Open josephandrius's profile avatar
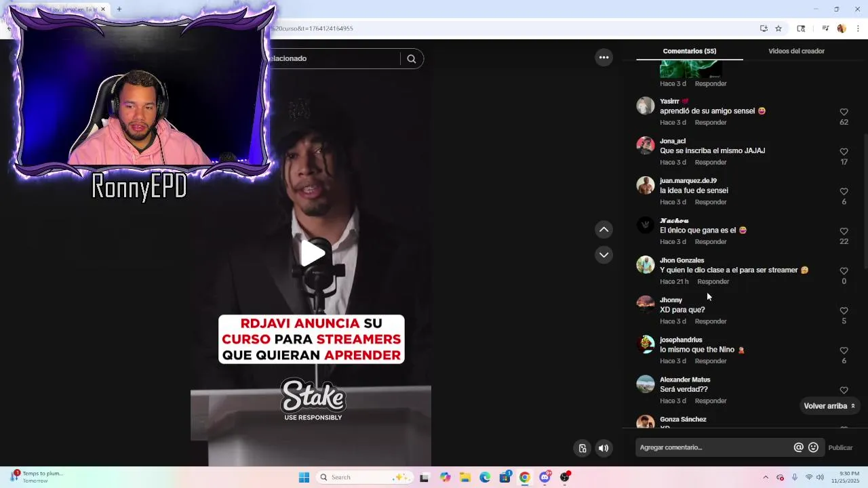Image resolution: width=868 pixels, height=488 pixels. tap(646, 344)
